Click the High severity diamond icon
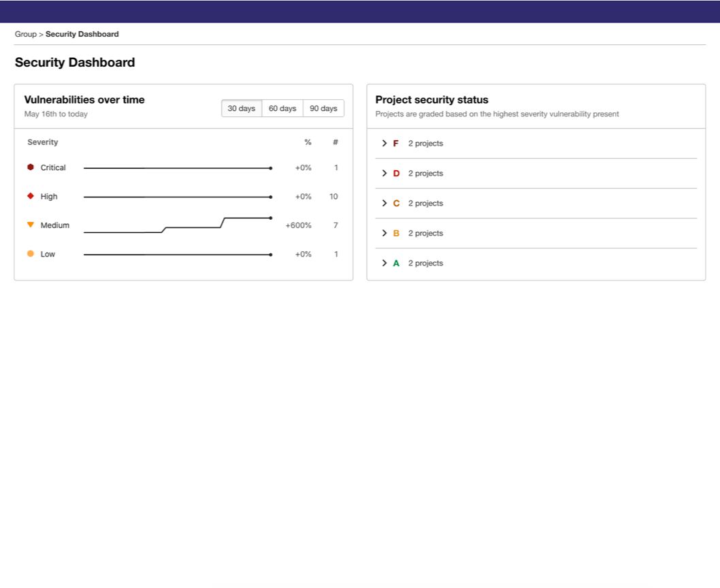The width and height of the screenshot is (720, 588). pos(31,196)
